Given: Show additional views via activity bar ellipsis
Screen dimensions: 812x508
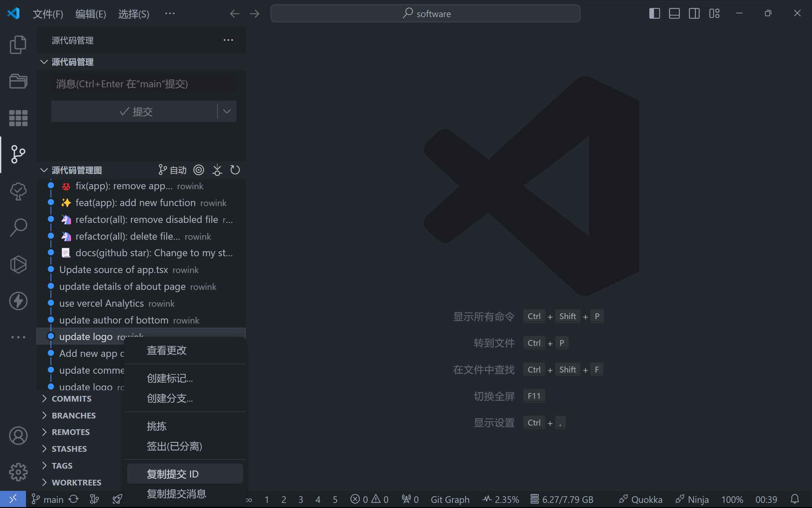Looking at the screenshot, I should pyautogui.click(x=18, y=337).
